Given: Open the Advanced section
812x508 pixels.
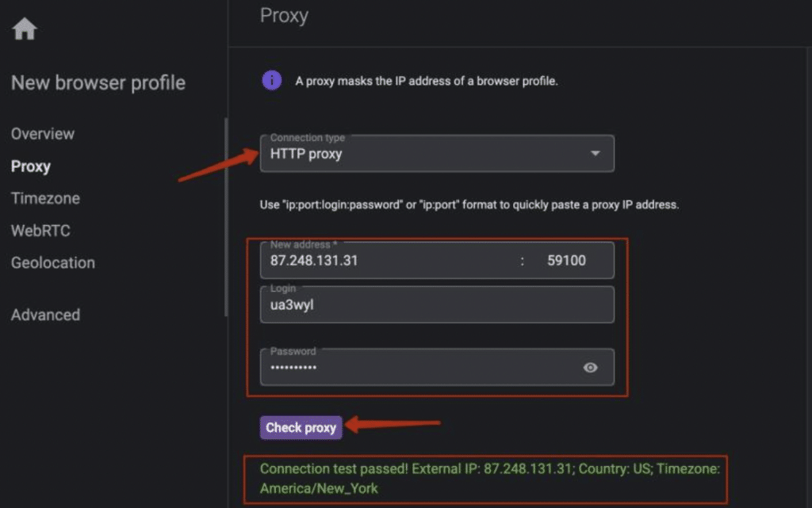Looking at the screenshot, I should tap(45, 315).
